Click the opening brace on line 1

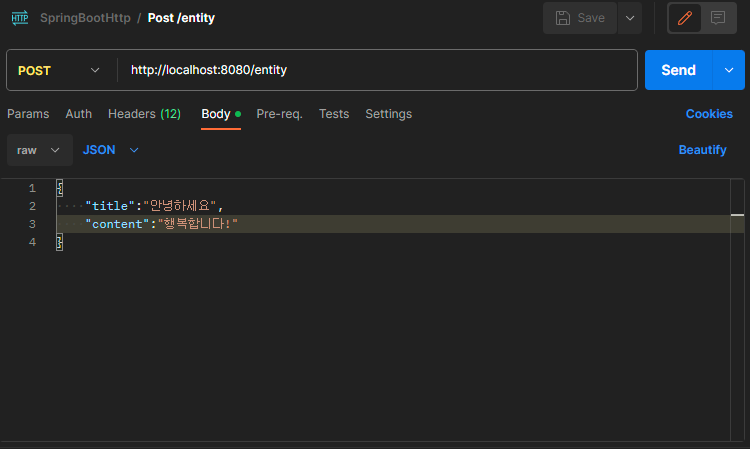(59, 188)
